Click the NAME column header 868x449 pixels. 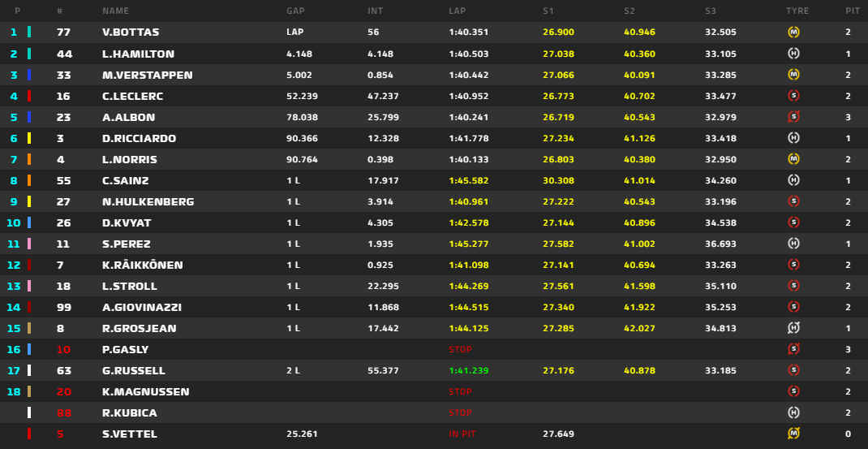[115, 11]
